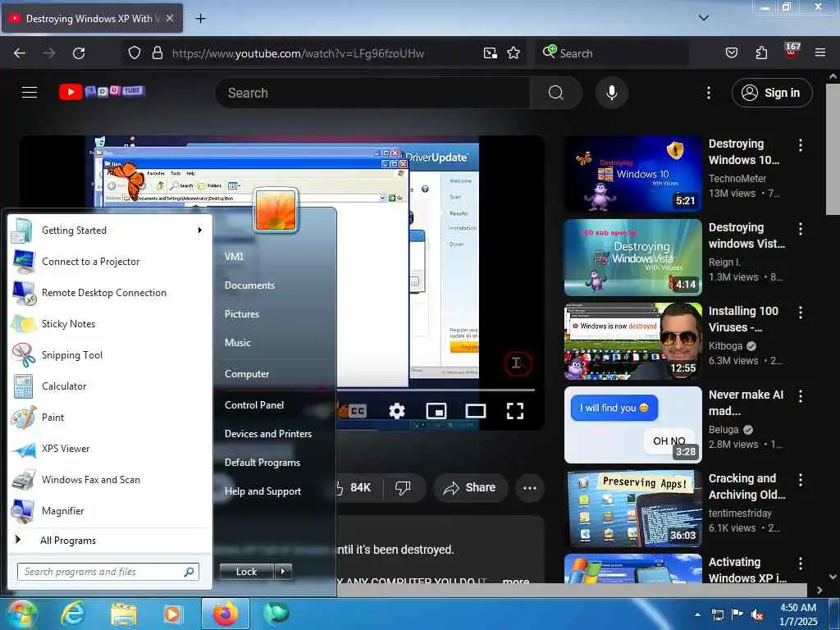Click the YouTube logo

point(102,92)
